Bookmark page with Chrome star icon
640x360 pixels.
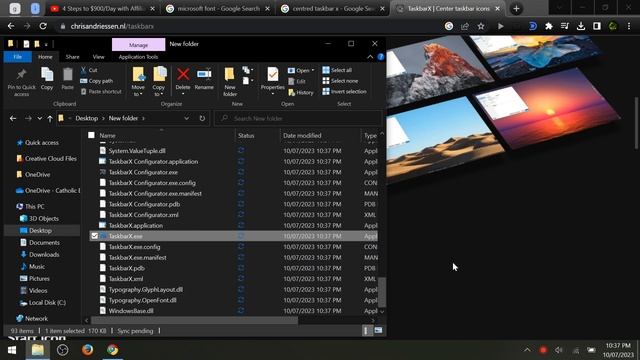[x=481, y=26]
